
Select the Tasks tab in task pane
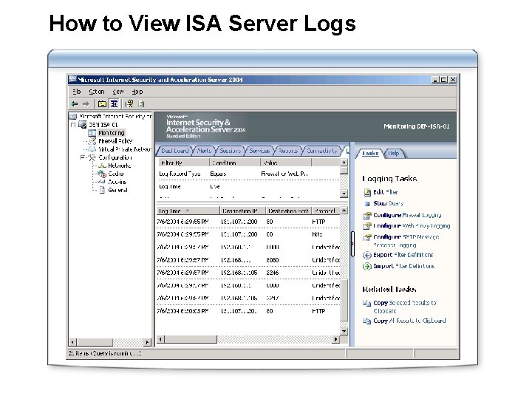pyautogui.click(x=370, y=154)
